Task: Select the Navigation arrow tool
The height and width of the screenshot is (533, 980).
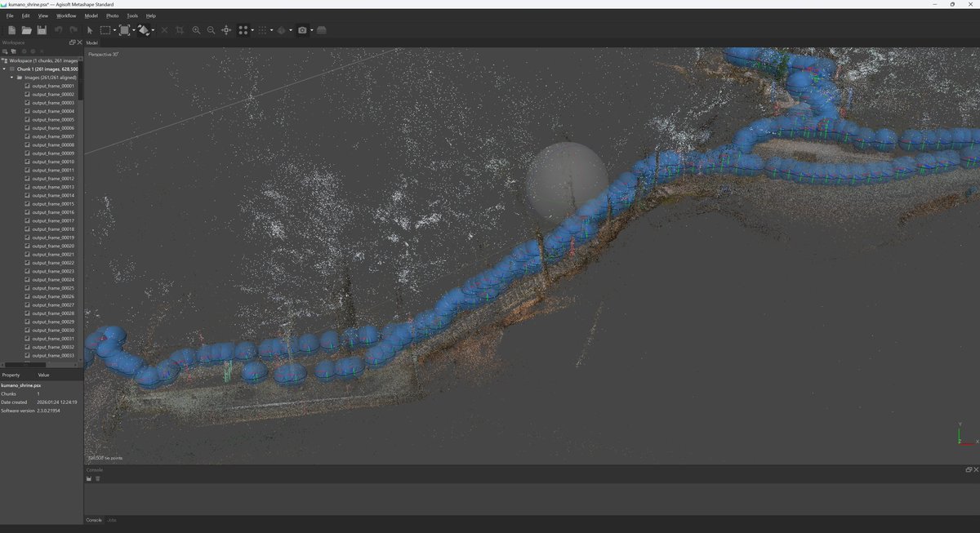Action: (90, 30)
